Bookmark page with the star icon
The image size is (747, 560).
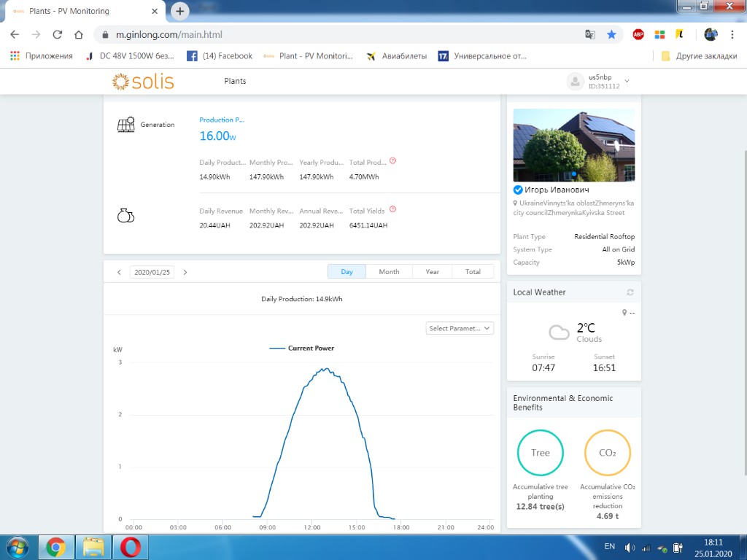pos(611,34)
